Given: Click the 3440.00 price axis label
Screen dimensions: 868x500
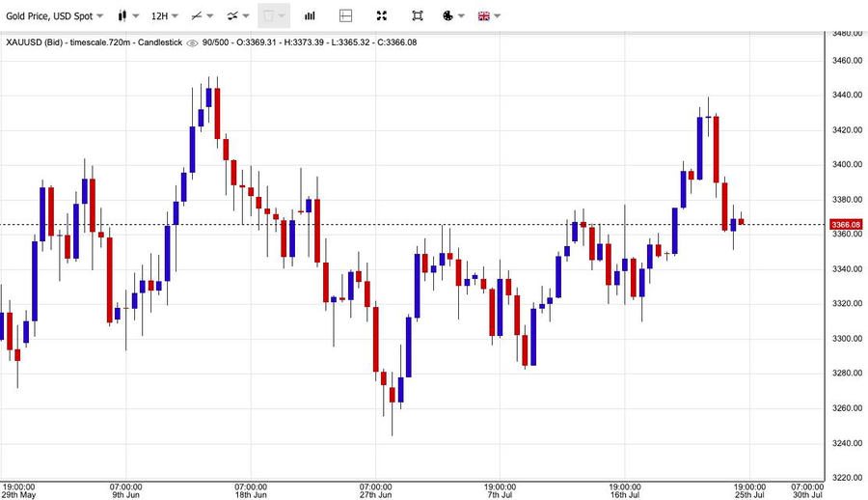Looking at the screenshot, I should click(x=846, y=96).
